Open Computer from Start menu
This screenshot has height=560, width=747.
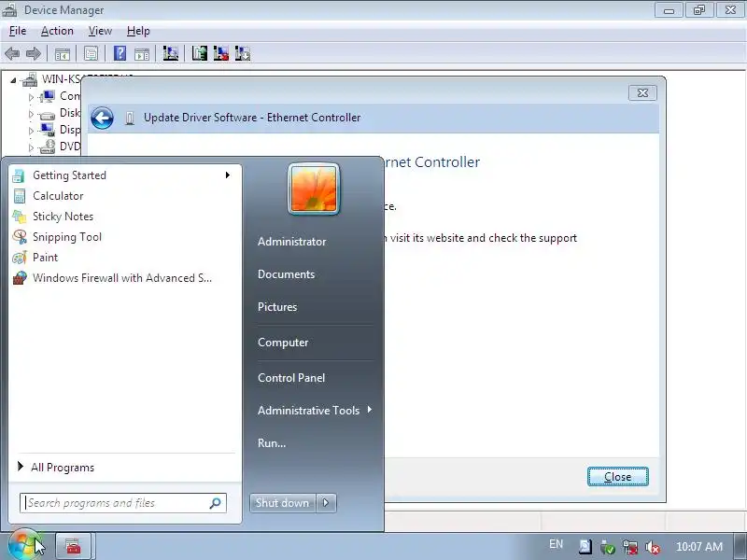[283, 343]
